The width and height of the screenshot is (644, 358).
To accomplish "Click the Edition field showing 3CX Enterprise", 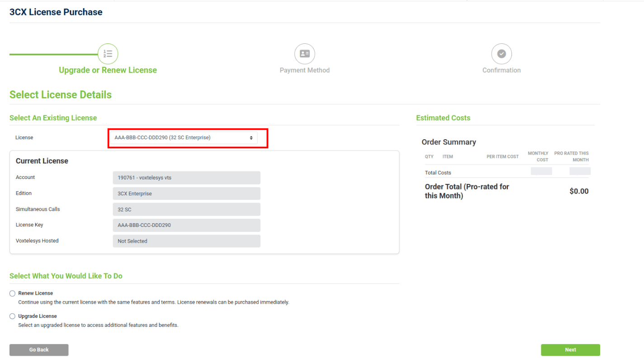I will [186, 193].
